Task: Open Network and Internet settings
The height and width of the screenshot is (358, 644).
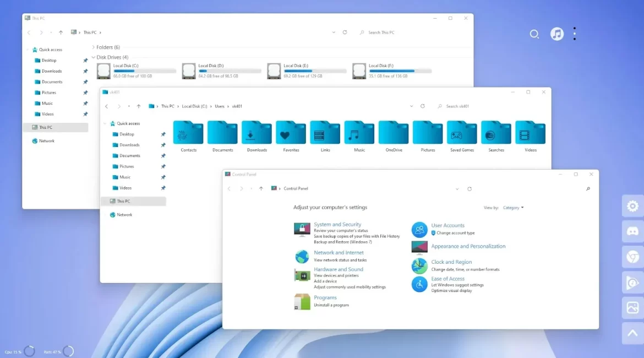Action: pos(339,253)
